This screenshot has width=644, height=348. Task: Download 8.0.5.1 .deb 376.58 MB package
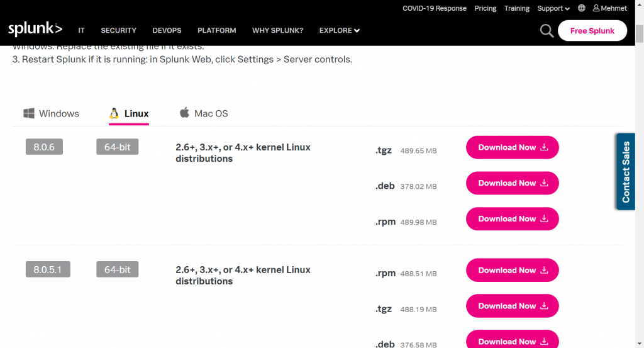pyautogui.click(x=512, y=339)
